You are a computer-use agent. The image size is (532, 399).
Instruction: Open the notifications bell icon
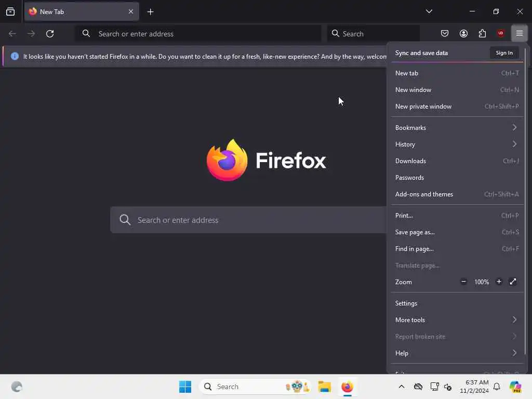click(x=497, y=387)
